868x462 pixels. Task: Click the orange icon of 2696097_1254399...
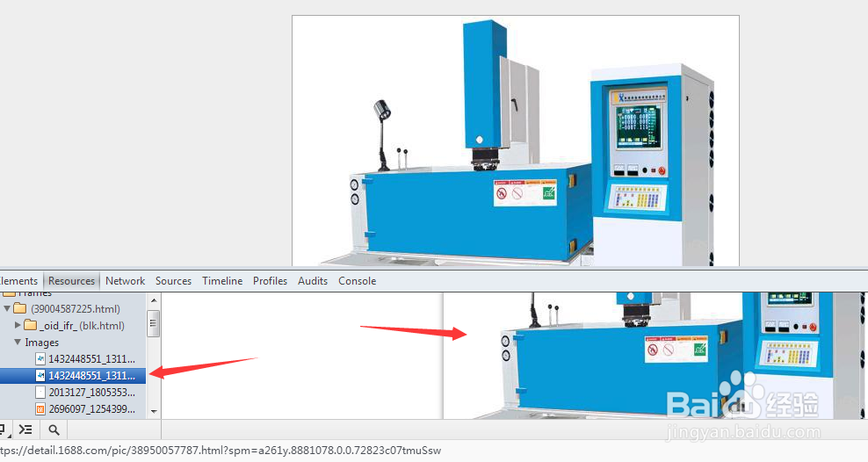tap(40, 409)
